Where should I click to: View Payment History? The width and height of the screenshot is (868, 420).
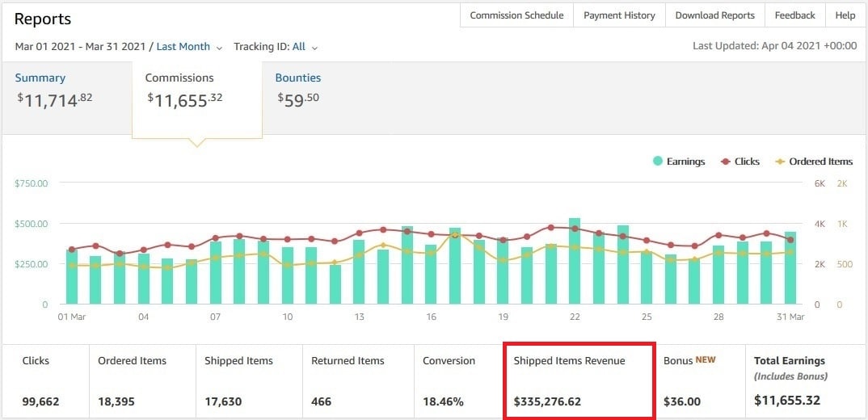pyautogui.click(x=619, y=15)
